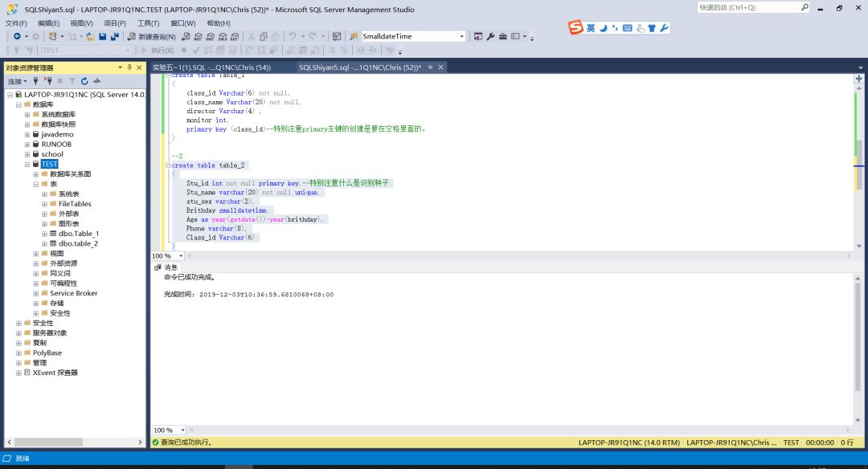Viewport: 868px width, 469px height.
Task: Open the Activity Monitor icon in Object Explorer
Action: tap(96, 81)
